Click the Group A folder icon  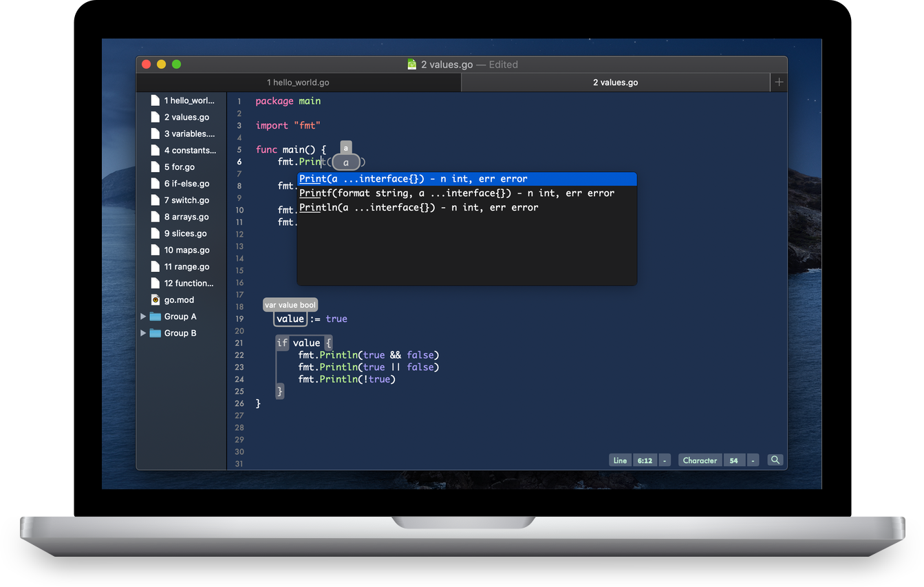point(155,317)
